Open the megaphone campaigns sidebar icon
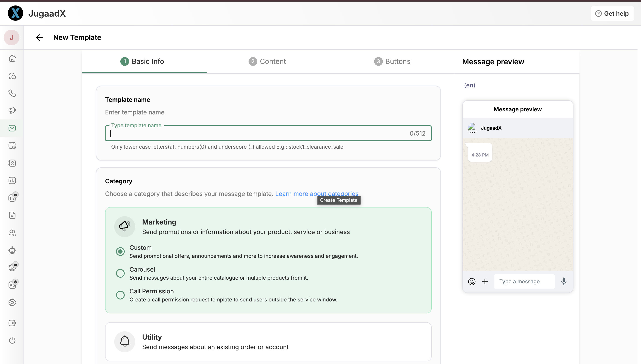This screenshot has height=364, width=641. [12, 111]
